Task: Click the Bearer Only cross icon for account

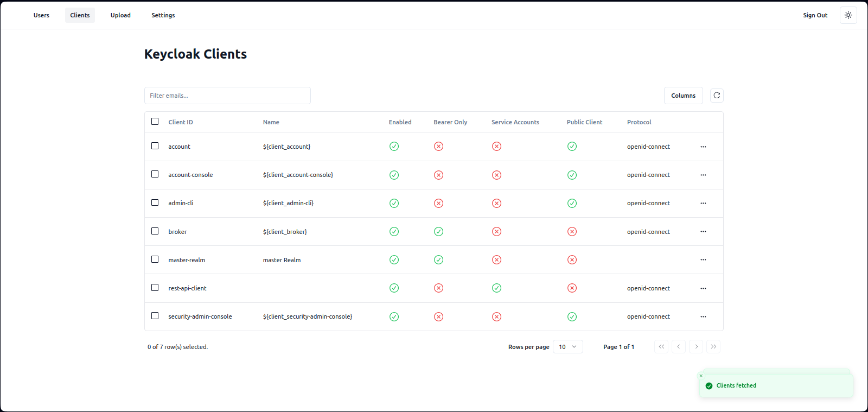Action: coord(439,147)
